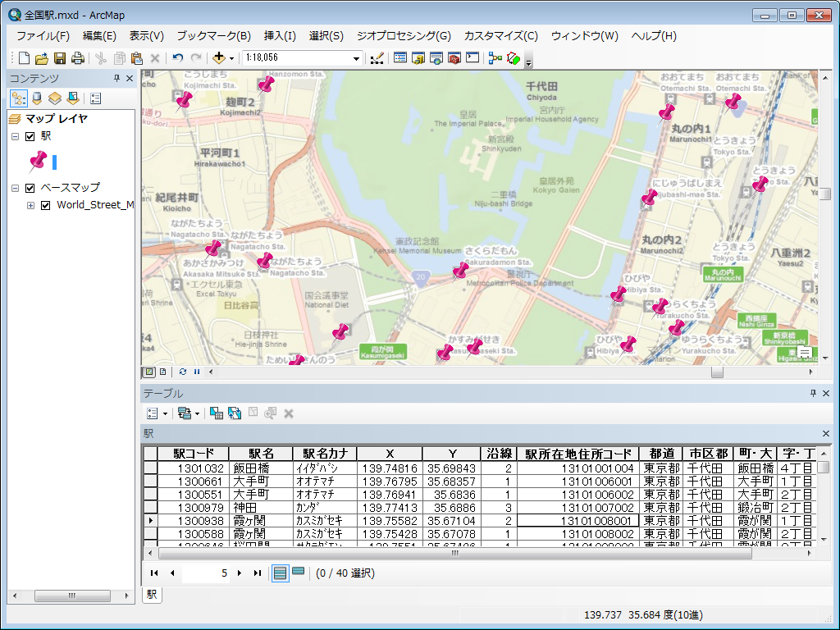Click the pushpin symbol under 駅 layer

(x=38, y=162)
